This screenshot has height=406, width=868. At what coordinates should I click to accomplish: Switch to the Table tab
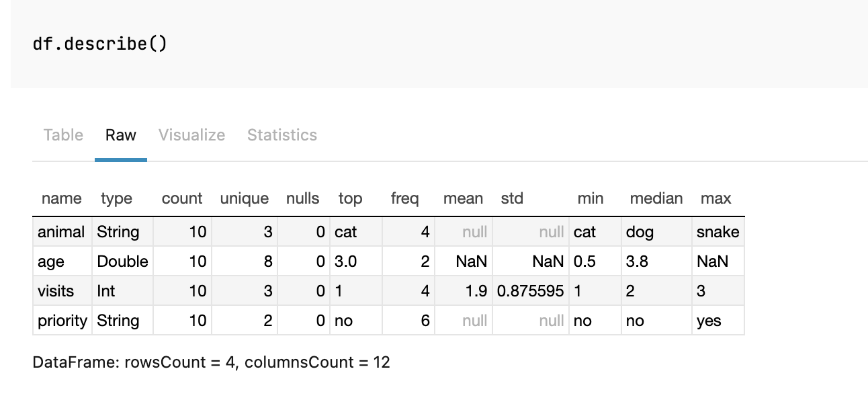[x=62, y=134]
